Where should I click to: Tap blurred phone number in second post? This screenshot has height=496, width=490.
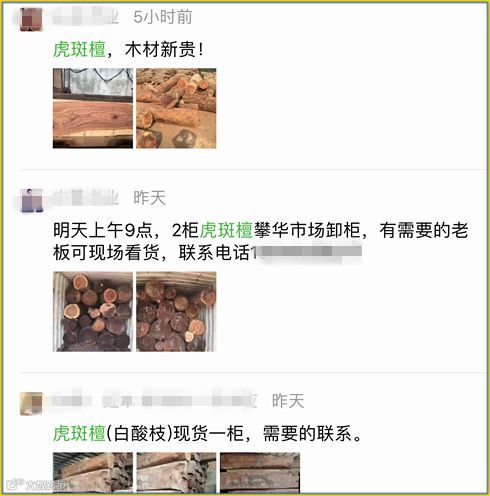click(306, 253)
